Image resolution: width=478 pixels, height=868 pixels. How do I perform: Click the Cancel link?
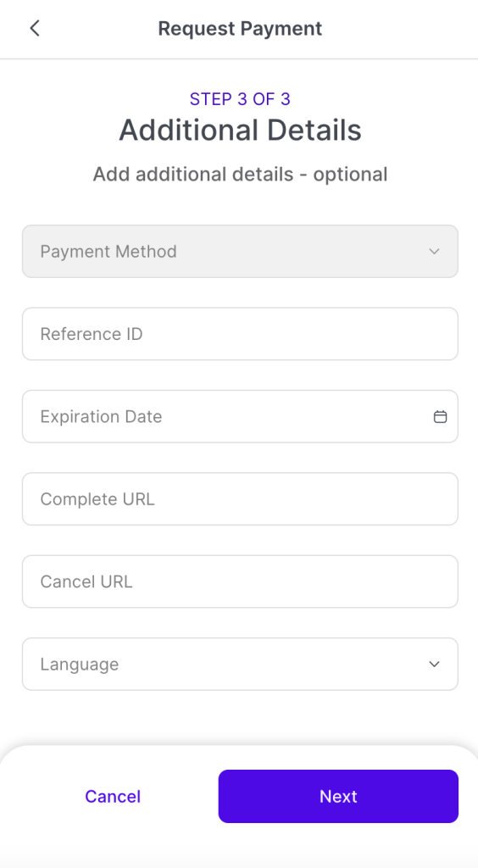coord(113,796)
